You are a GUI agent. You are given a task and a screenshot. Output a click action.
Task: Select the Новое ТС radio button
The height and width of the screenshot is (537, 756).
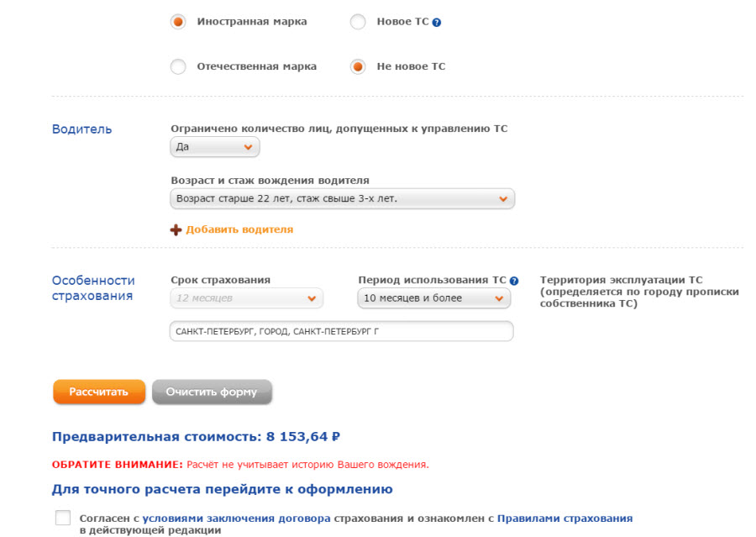click(x=358, y=22)
